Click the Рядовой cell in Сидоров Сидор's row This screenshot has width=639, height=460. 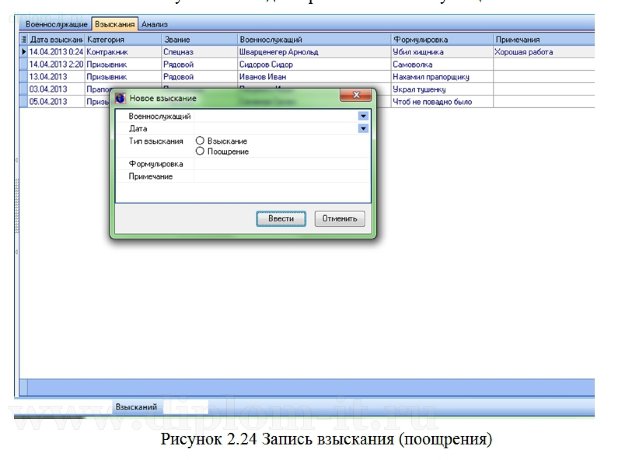click(199, 64)
